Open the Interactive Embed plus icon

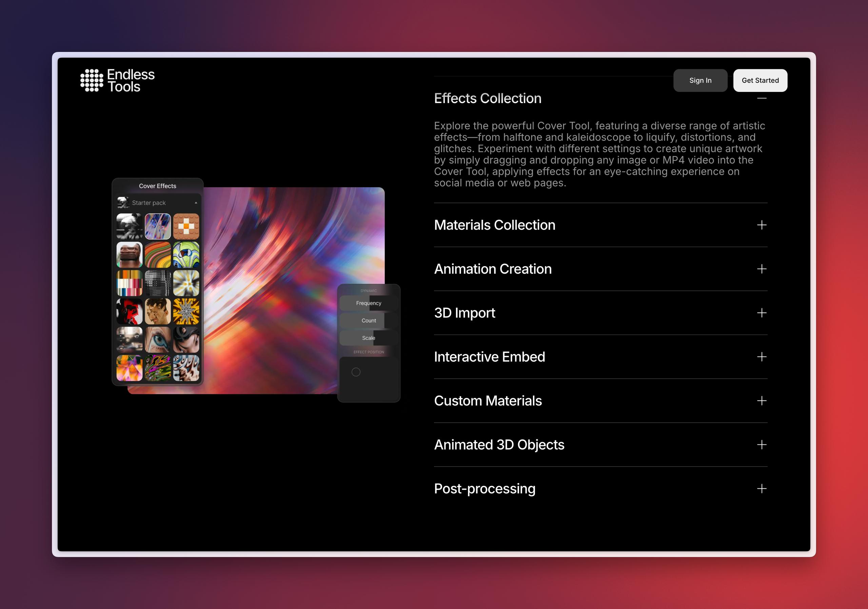[x=762, y=357]
